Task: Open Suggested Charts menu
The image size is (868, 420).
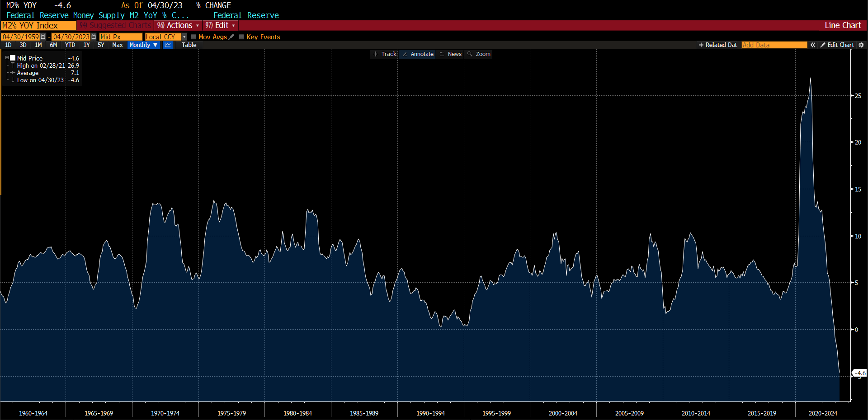Action: point(115,25)
